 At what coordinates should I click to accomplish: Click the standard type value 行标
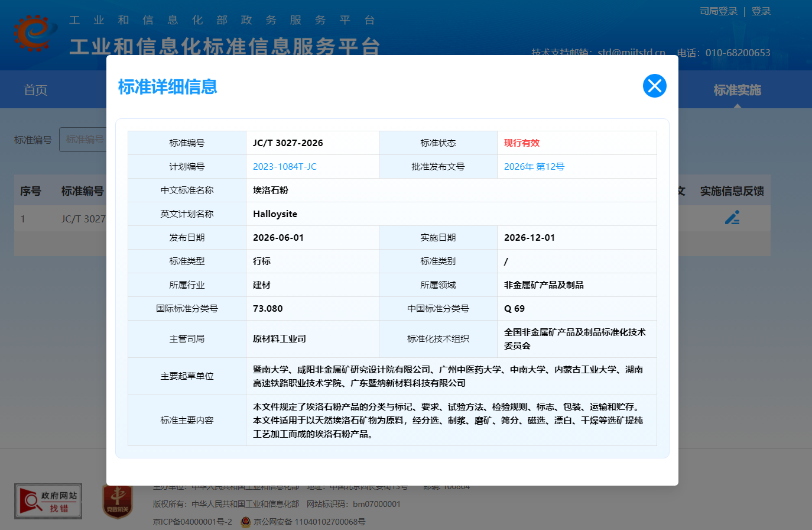tap(262, 261)
